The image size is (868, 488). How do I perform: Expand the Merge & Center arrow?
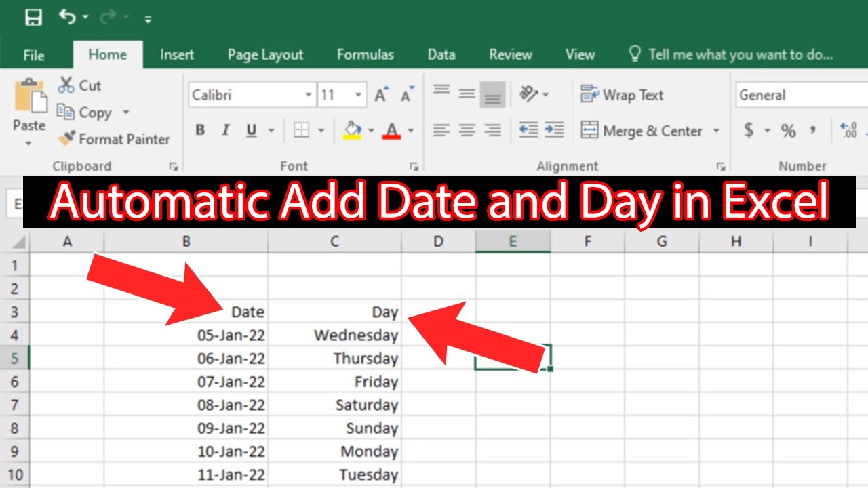pyautogui.click(x=716, y=131)
